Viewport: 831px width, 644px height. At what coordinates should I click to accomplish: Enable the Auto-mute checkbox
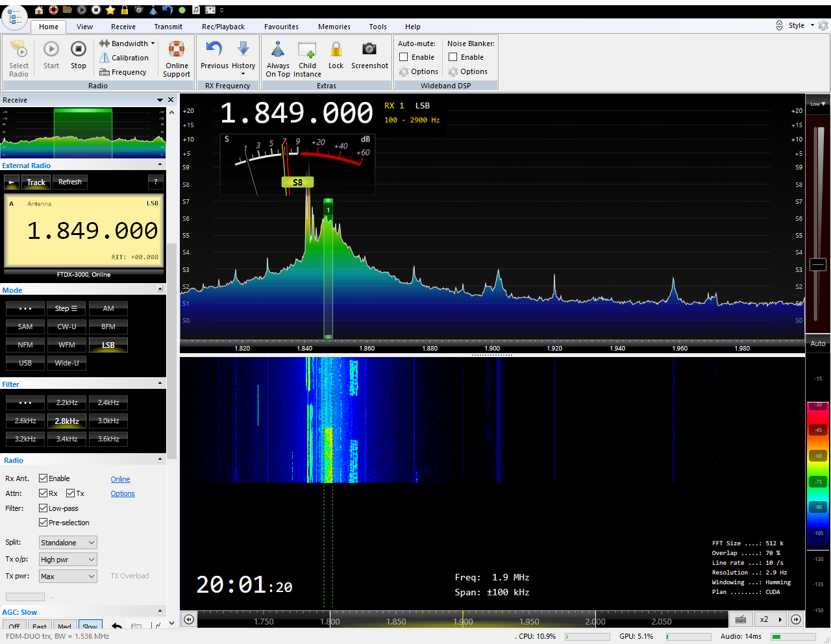(x=404, y=57)
